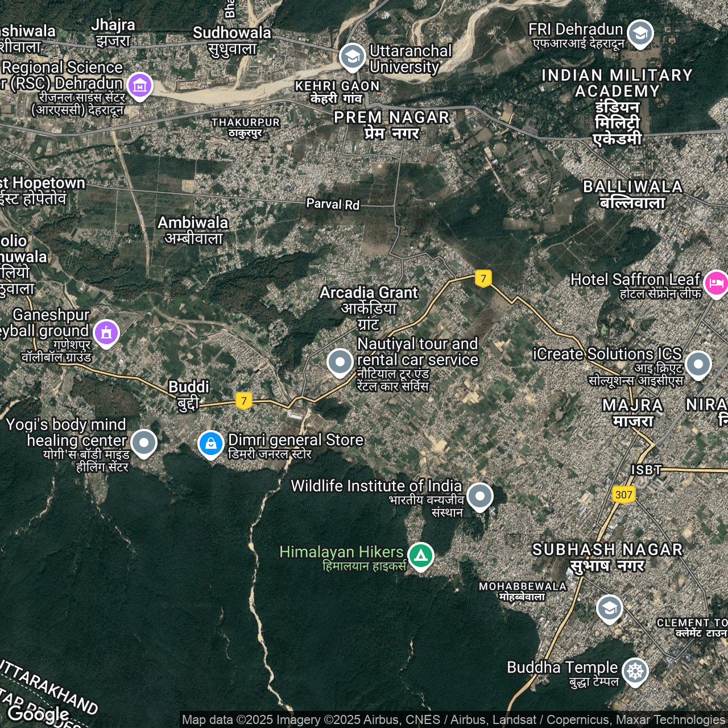Open the Google logo link
Screen dimensions: 728x728
[38, 713]
